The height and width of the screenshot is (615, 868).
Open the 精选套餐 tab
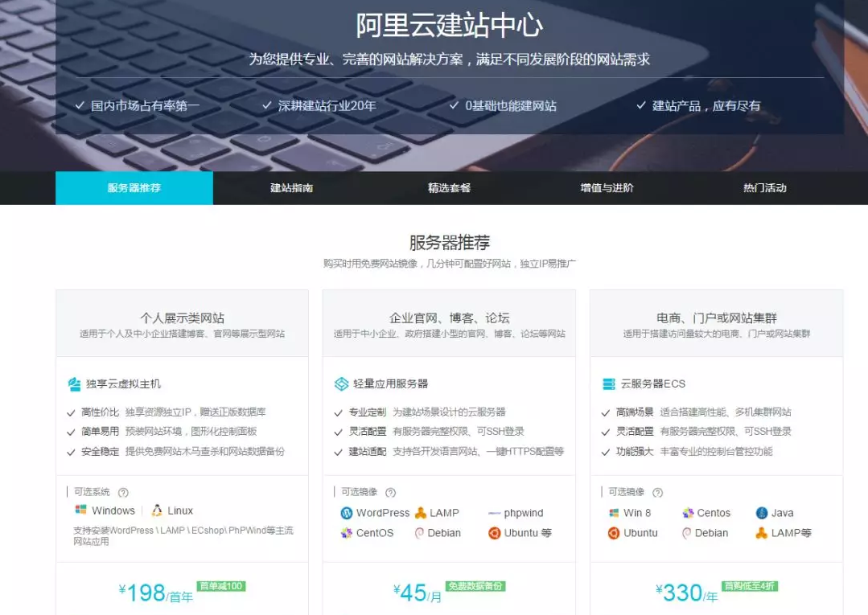click(449, 188)
